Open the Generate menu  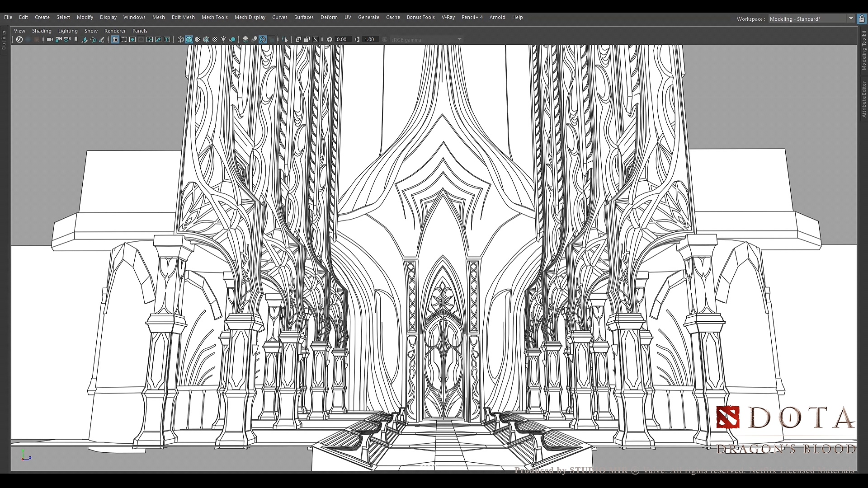(x=368, y=17)
